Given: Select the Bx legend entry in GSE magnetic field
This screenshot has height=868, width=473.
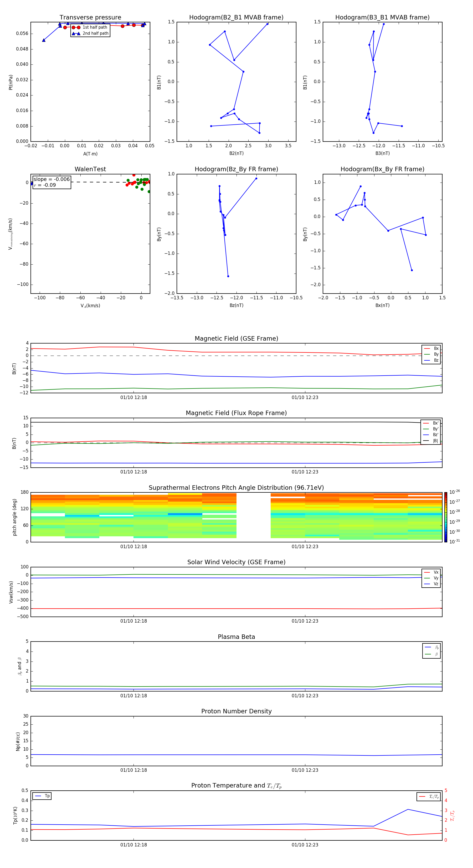Looking at the screenshot, I should tap(431, 349).
